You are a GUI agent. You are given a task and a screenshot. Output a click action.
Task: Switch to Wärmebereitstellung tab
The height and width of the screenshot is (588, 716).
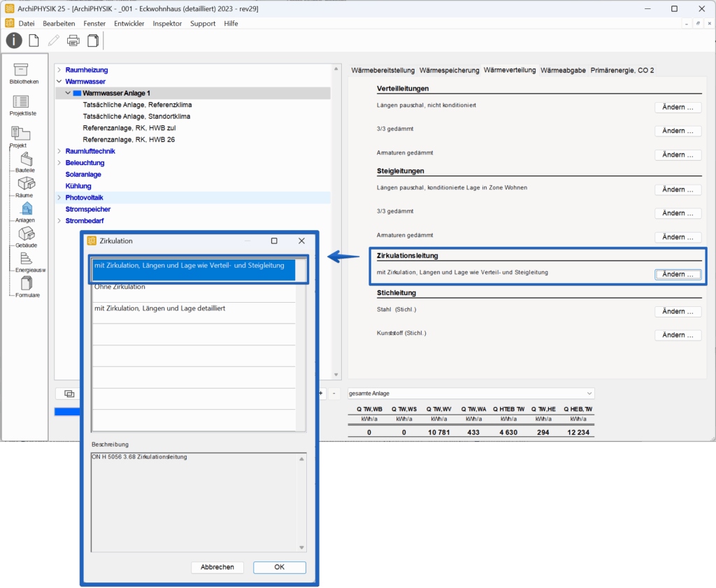(382, 71)
